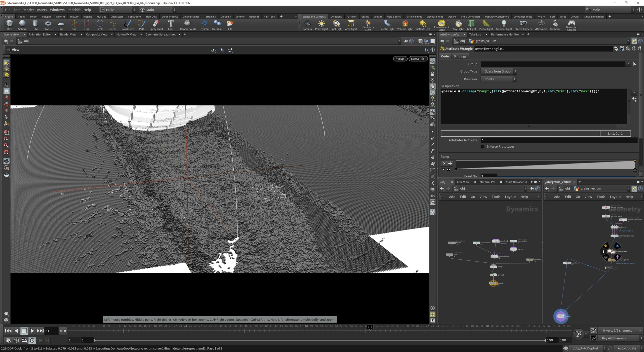Add a Gamepad Camera

tap(572, 25)
